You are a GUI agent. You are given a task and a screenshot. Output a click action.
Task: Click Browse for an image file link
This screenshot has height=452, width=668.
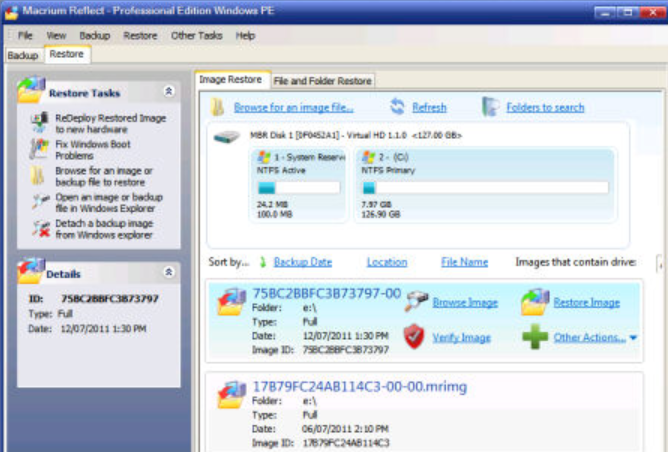pyautogui.click(x=294, y=107)
